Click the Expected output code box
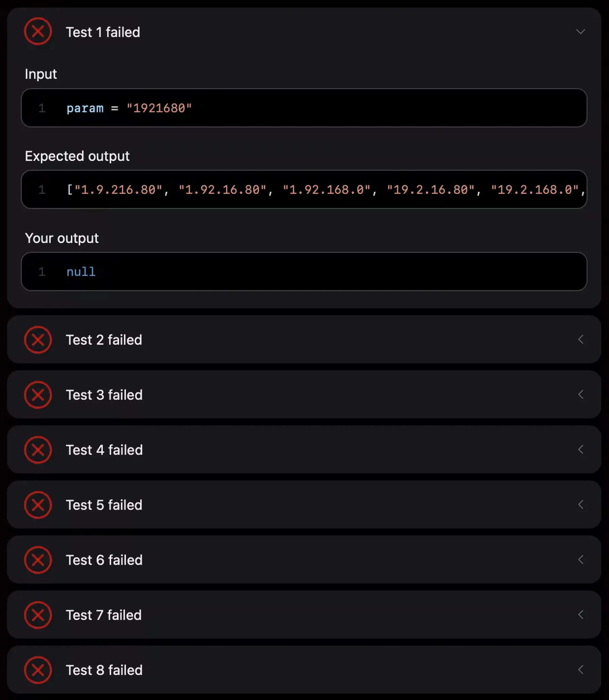 (x=304, y=190)
